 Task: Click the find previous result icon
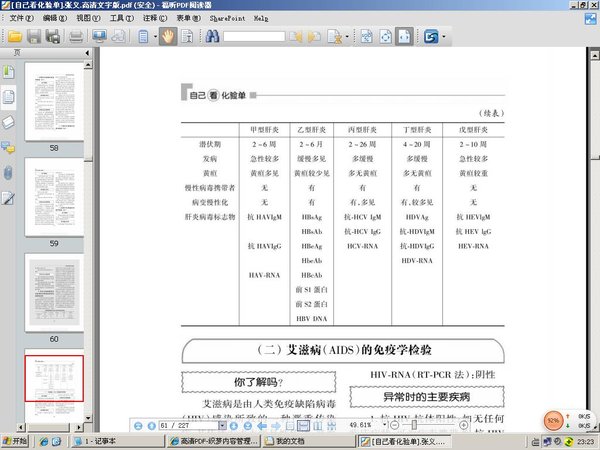point(295,37)
